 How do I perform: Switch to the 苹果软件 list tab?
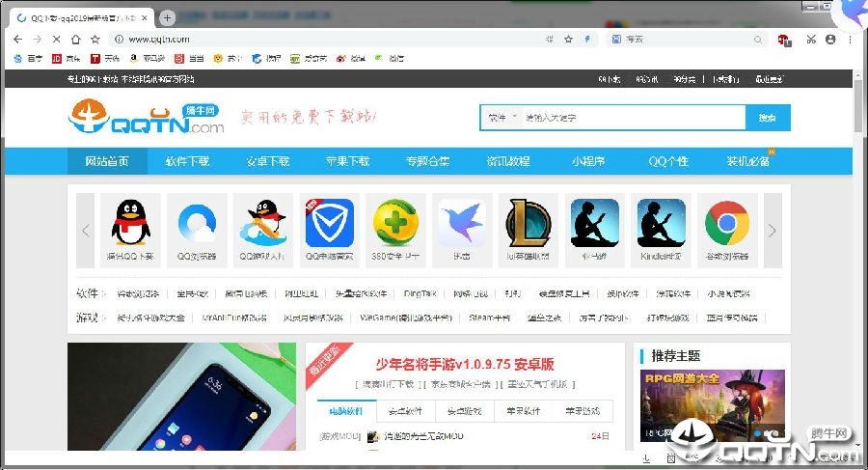(524, 411)
